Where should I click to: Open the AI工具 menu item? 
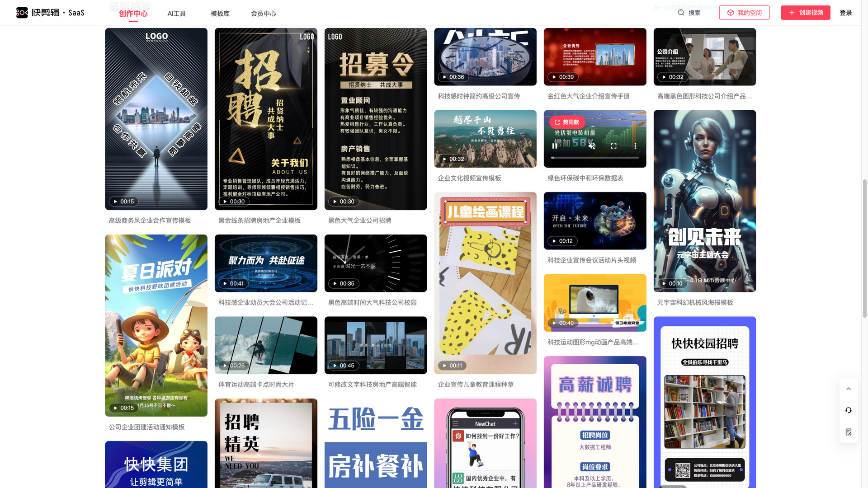[x=176, y=14]
